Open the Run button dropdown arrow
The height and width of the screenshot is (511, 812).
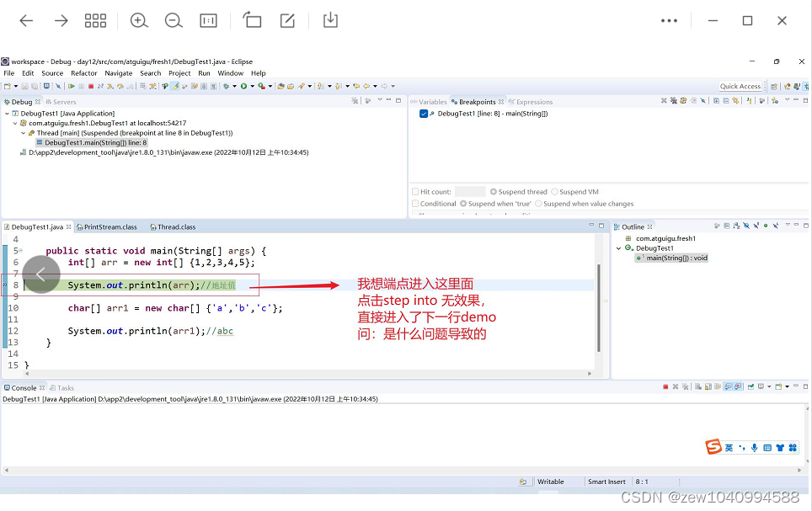tap(254, 86)
